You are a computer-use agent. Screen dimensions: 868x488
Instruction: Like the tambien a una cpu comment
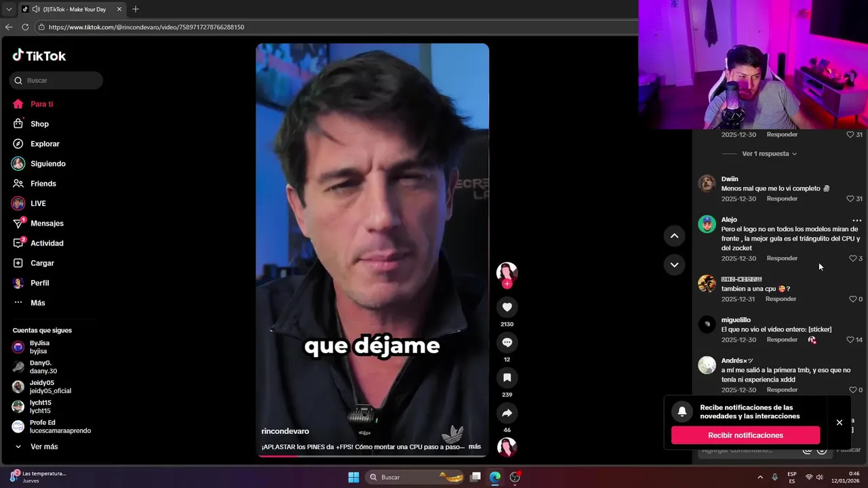(853, 299)
